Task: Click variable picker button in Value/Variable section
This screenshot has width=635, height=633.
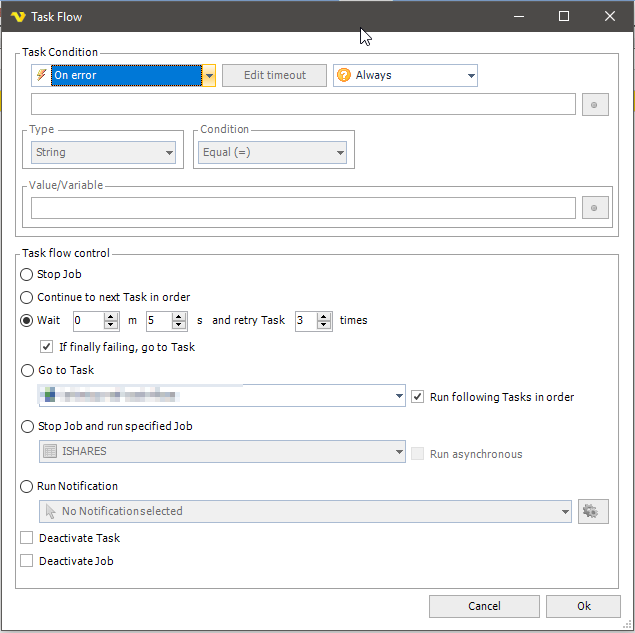Action: pos(595,207)
